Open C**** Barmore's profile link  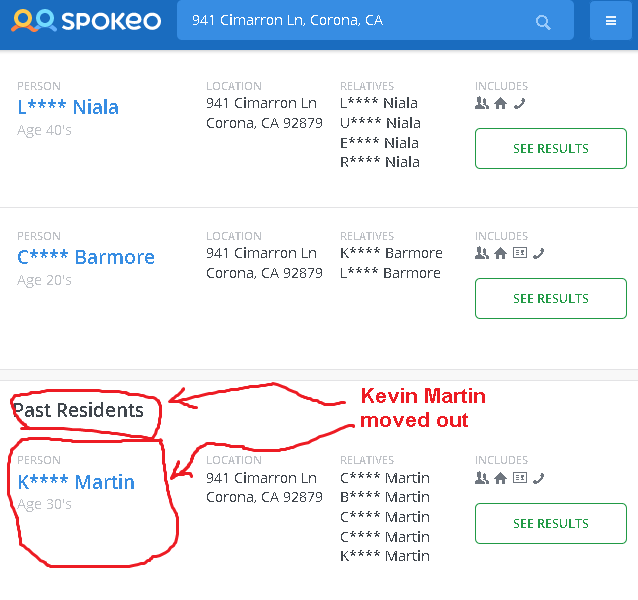(86, 257)
